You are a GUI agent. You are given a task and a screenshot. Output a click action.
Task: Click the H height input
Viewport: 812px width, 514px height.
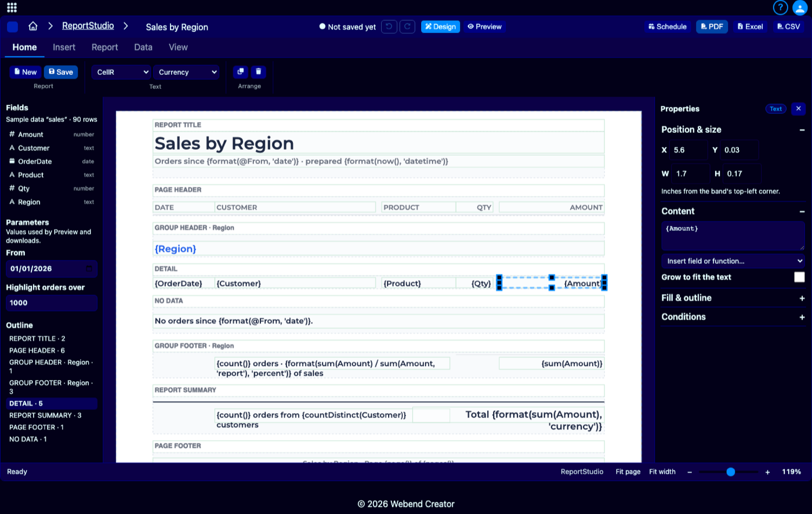tap(742, 174)
